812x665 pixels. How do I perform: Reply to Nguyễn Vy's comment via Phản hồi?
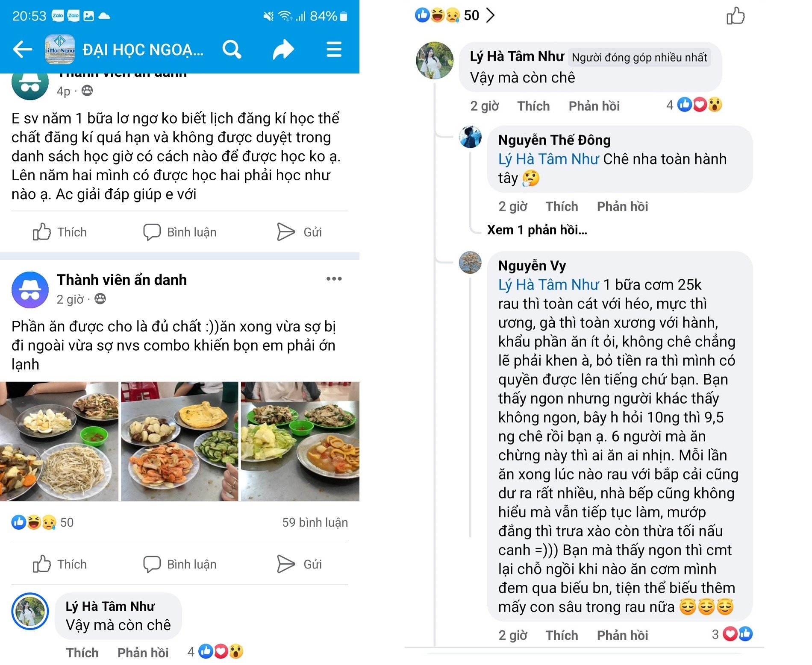click(x=623, y=635)
